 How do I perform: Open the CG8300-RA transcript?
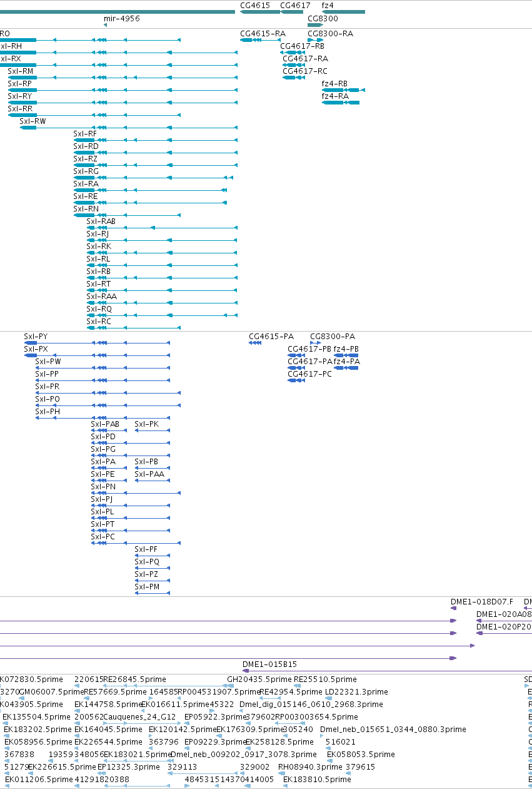pyautogui.click(x=330, y=34)
